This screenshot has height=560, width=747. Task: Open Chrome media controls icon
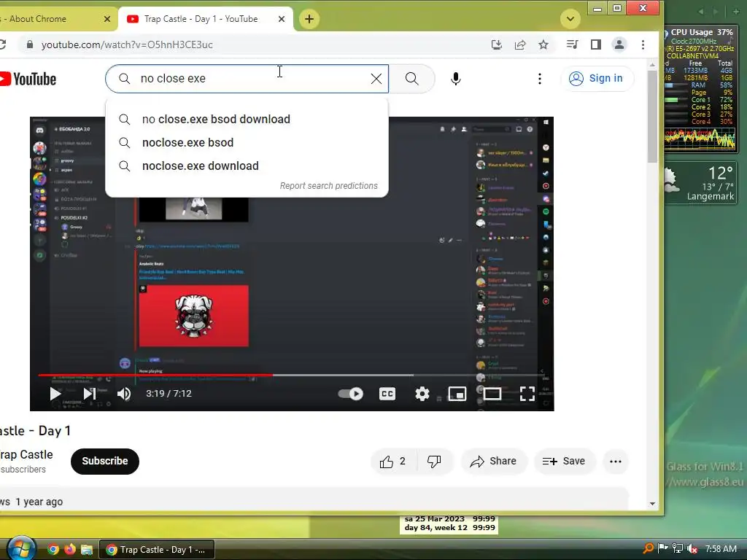572,44
